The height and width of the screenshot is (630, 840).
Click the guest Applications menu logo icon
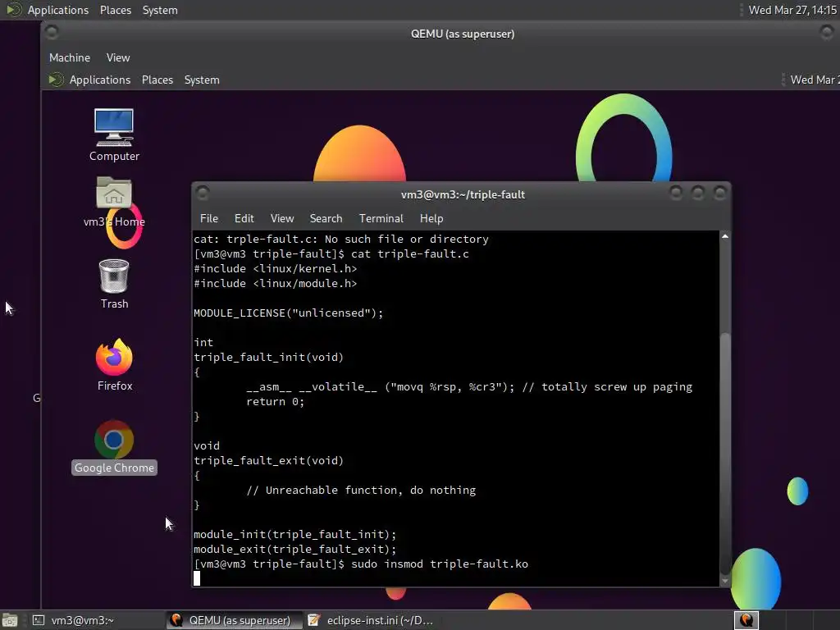pos(56,80)
